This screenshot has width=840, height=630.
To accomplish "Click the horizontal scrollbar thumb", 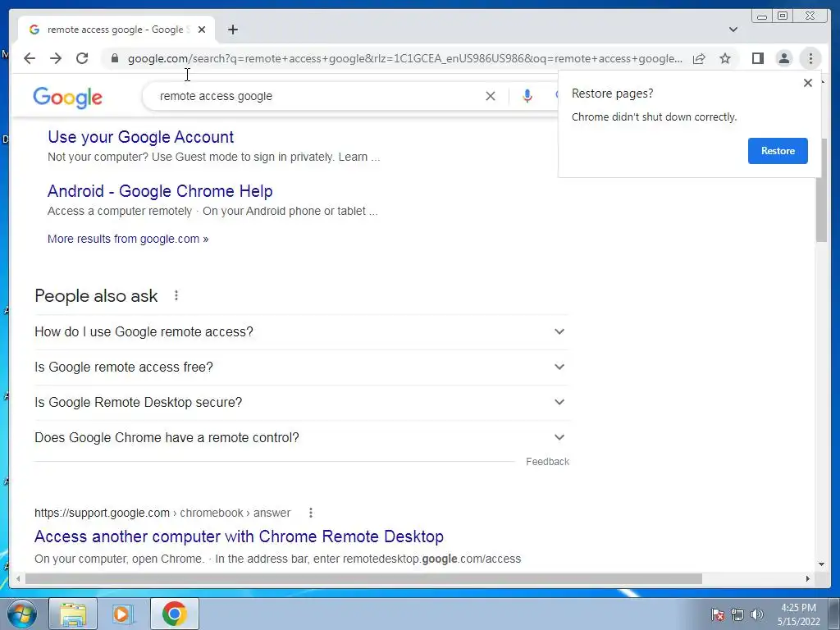I will [x=363, y=578].
